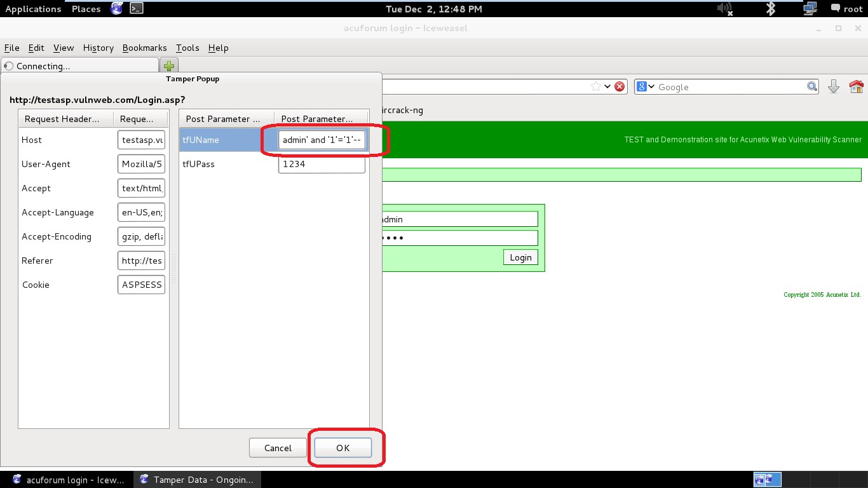Click the Login button on the page
The height and width of the screenshot is (488, 868).
(x=520, y=257)
